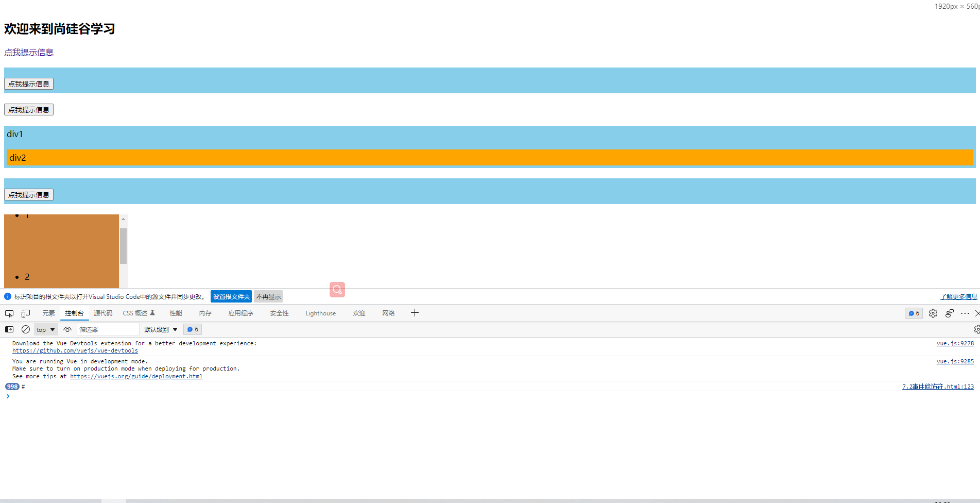Open source link 7.2事件修饰符.html:123
Viewport: 980px width, 503px height.
[x=938, y=387]
